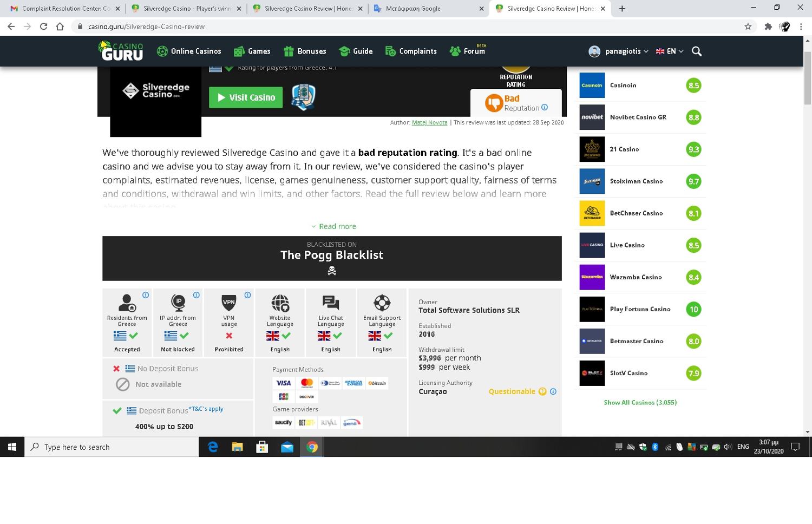Click info icon on Residents from Greece tile
Viewport: 812px width, 524px height.
point(146,295)
